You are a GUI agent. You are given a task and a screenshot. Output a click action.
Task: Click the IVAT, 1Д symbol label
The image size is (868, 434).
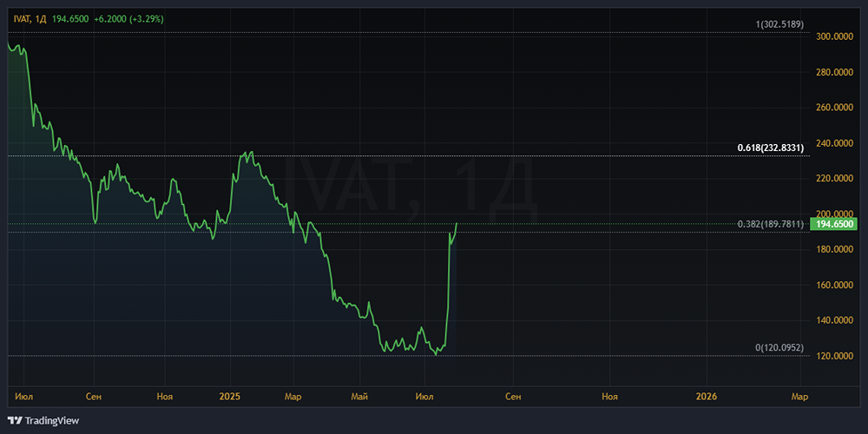(30, 19)
